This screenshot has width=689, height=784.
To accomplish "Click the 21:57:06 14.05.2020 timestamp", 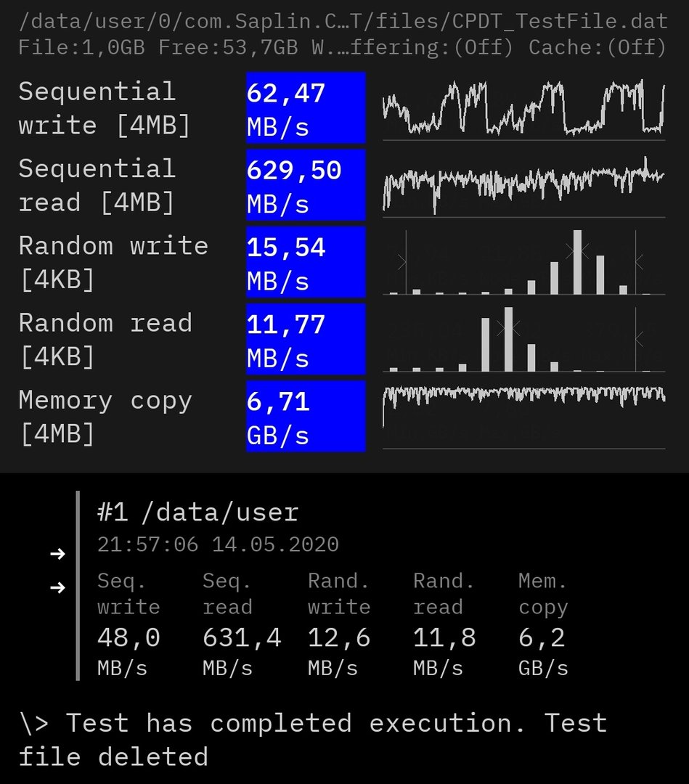I will [x=218, y=544].
